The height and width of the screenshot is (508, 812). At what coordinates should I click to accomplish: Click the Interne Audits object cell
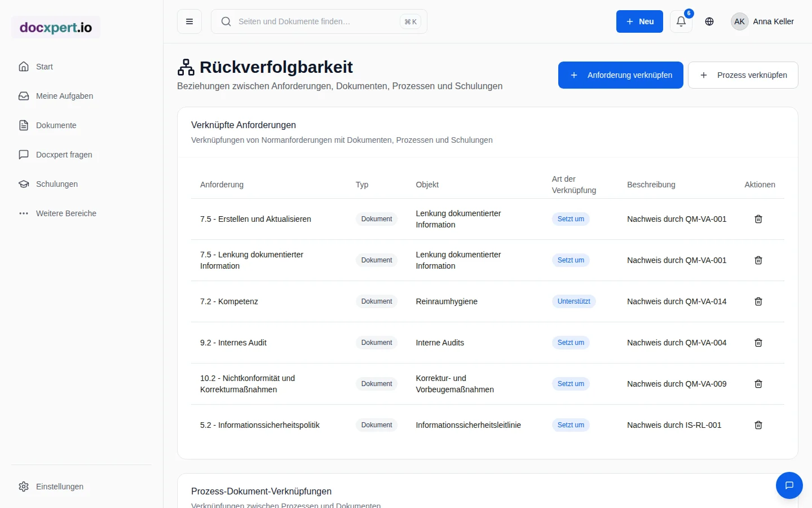tap(440, 343)
